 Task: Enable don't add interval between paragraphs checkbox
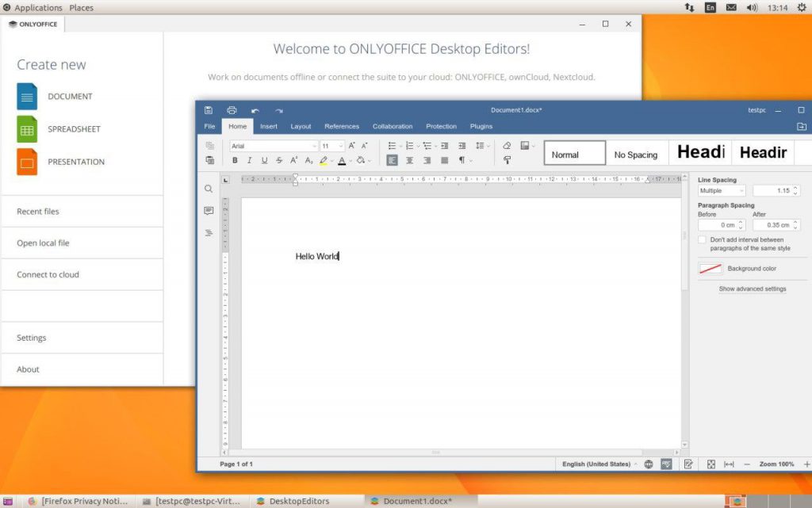point(702,239)
